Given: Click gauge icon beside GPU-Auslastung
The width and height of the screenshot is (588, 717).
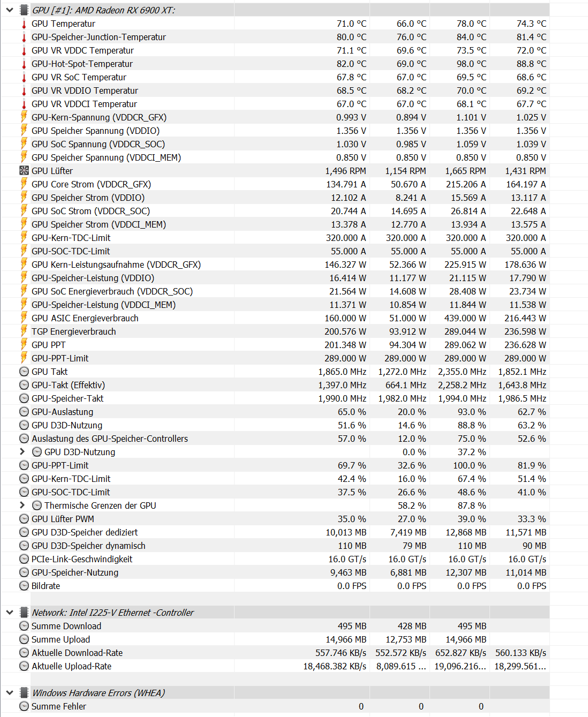Looking at the screenshot, I should [24, 412].
